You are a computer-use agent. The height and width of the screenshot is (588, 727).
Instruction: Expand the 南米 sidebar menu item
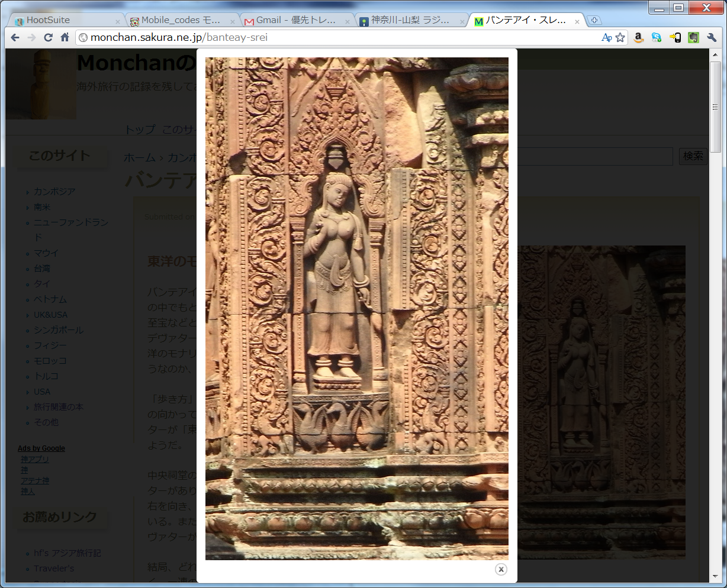[x=42, y=207]
